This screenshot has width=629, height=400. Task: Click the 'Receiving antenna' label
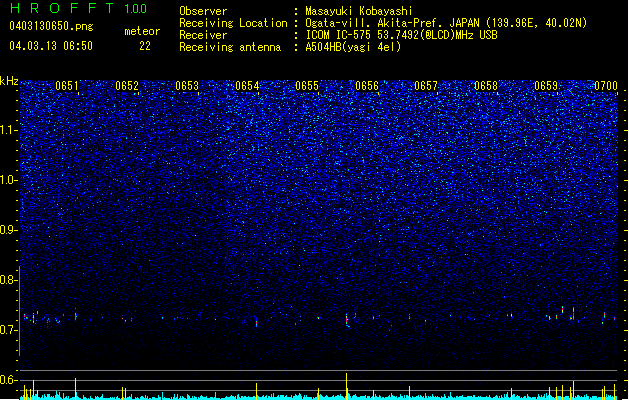coord(230,47)
